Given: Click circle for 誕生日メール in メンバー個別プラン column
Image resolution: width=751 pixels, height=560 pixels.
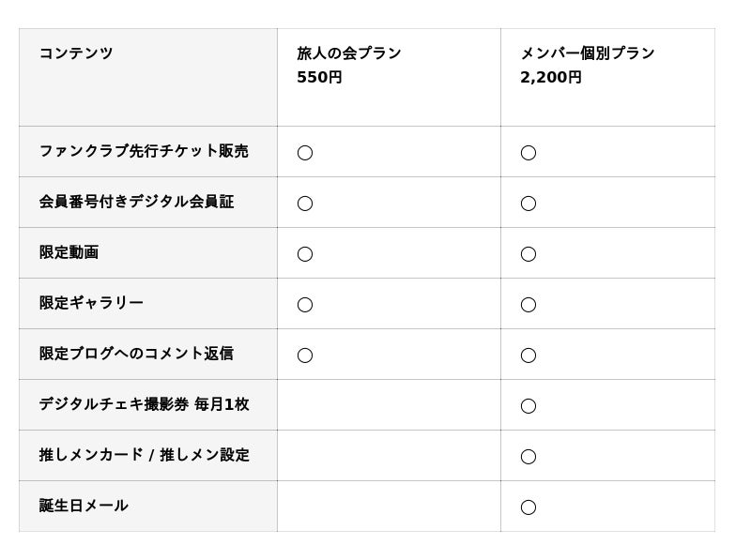Looking at the screenshot, I should 529,507.
